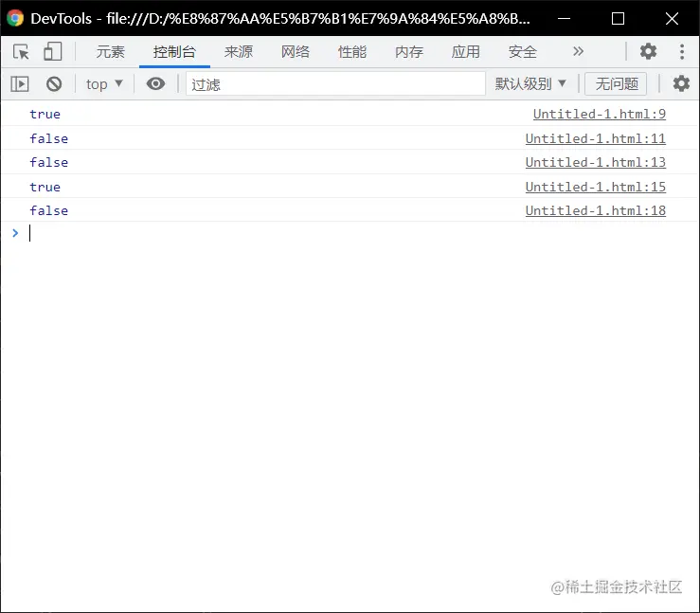The height and width of the screenshot is (613, 700).
Task: Open the 元素 tab
Action: pos(111,52)
